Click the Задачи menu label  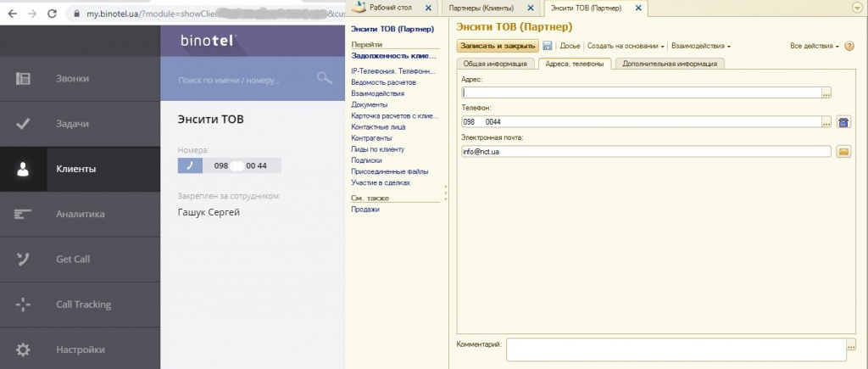coord(72,124)
